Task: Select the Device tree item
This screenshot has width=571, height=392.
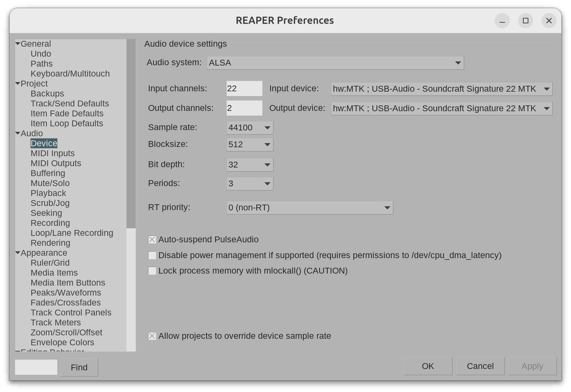Action: click(x=44, y=143)
